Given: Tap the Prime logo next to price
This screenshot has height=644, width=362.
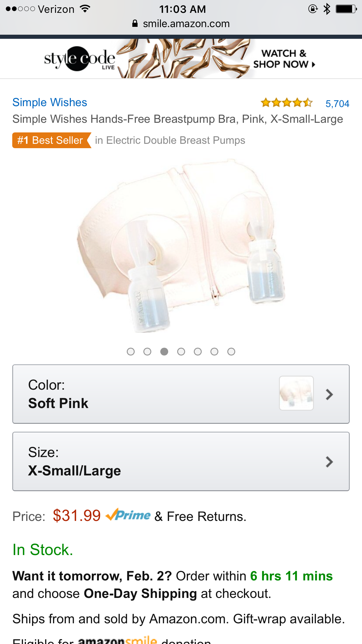Looking at the screenshot, I should pos(128,515).
